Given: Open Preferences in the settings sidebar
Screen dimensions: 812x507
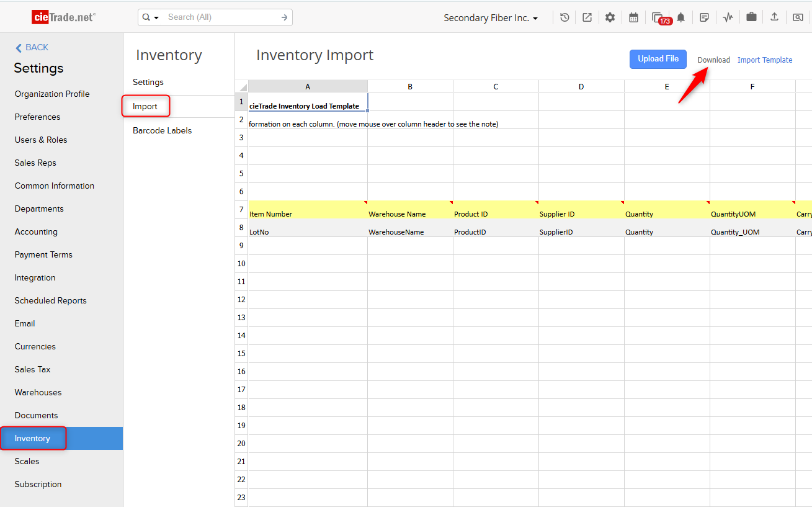Looking at the screenshot, I should (38, 117).
